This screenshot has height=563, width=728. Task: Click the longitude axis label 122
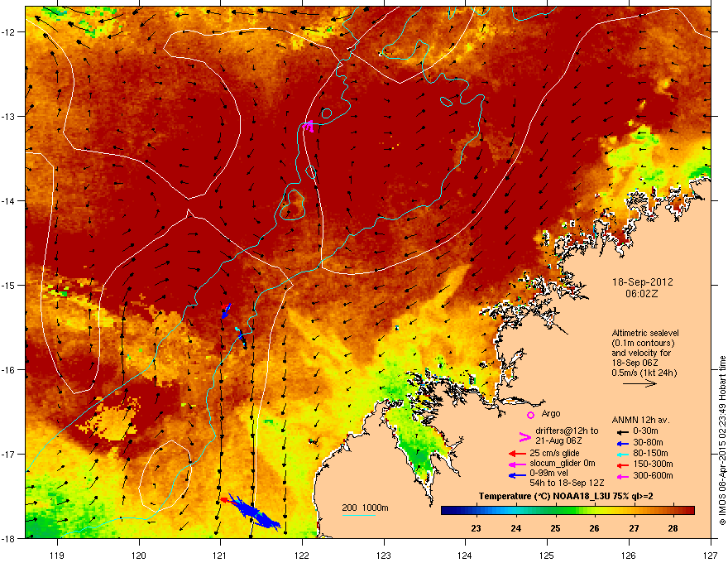(x=302, y=555)
